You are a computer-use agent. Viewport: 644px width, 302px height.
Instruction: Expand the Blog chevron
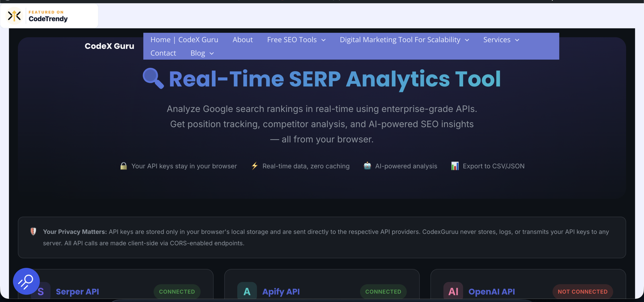tap(212, 54)
